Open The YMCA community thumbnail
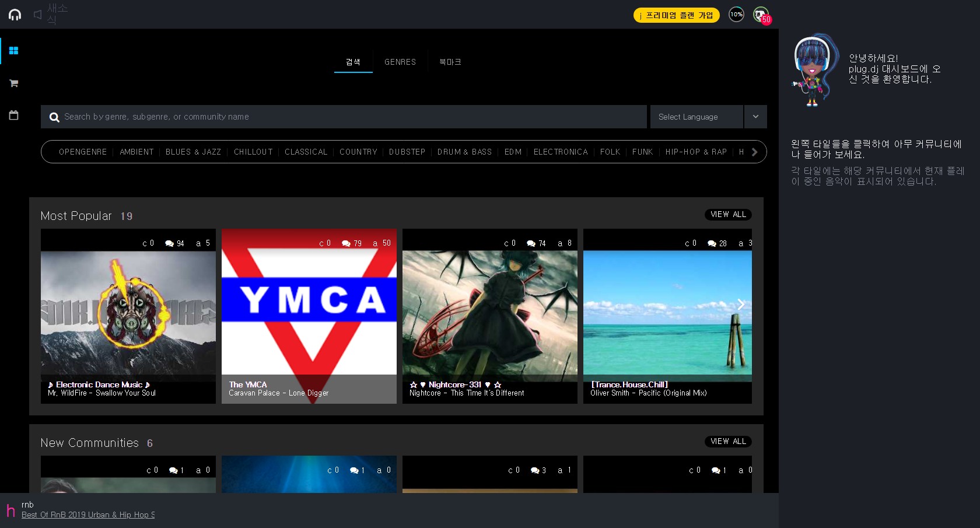 click(309, 316)
